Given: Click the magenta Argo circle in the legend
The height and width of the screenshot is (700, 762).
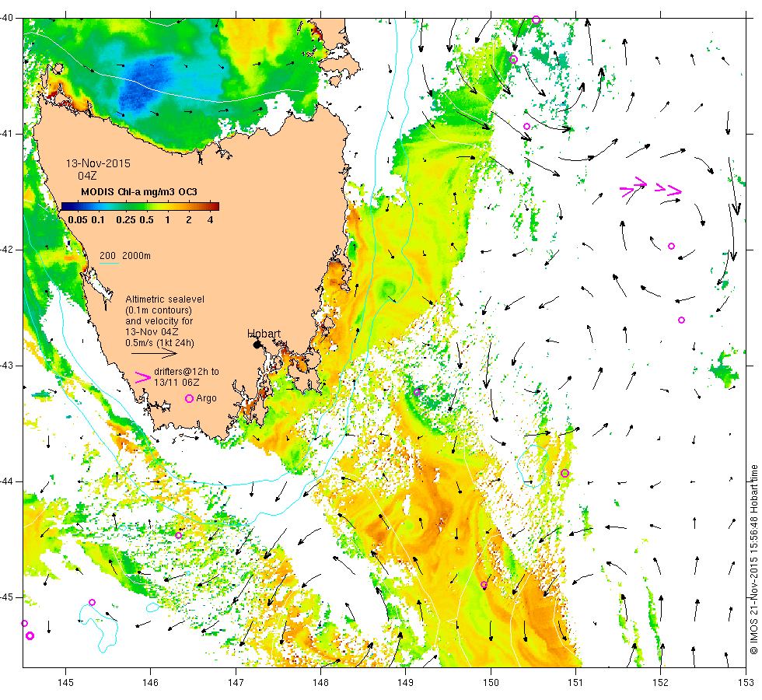Looking at the screenshot, I should click(190, 398).
